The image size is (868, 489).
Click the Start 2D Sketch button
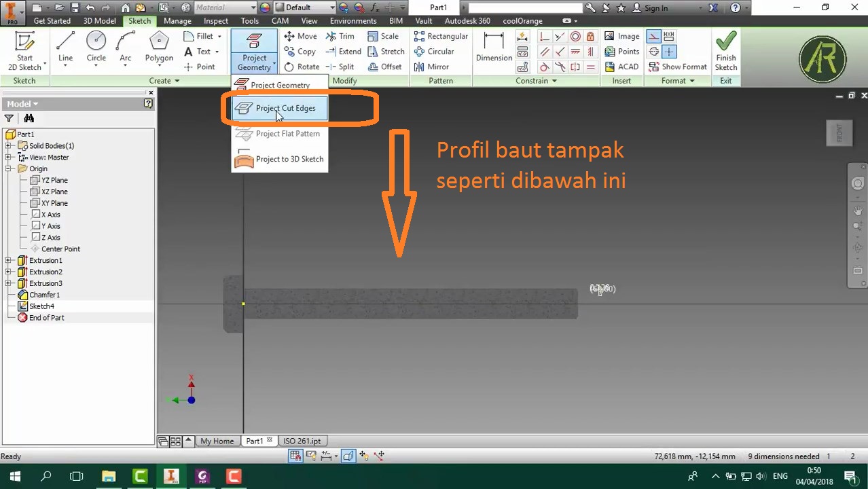(25, 49)
